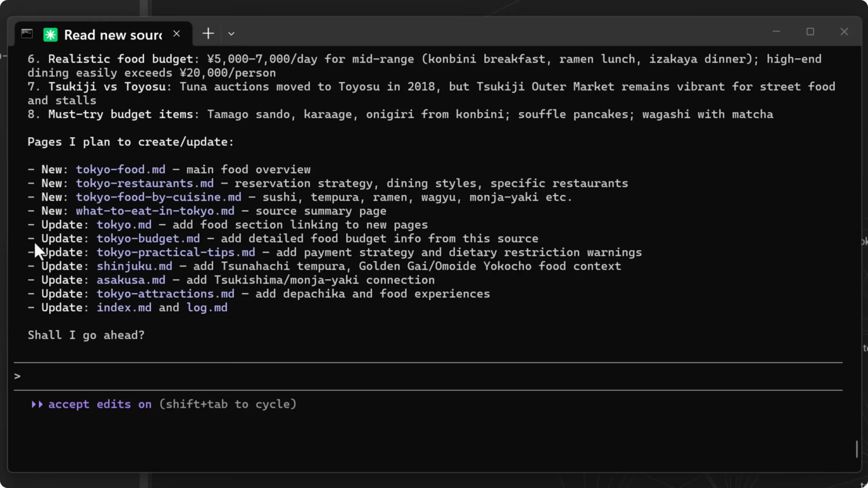Open a new terminal tab with plus
This screenshot has width=868, height=488.
pos(208,33)
